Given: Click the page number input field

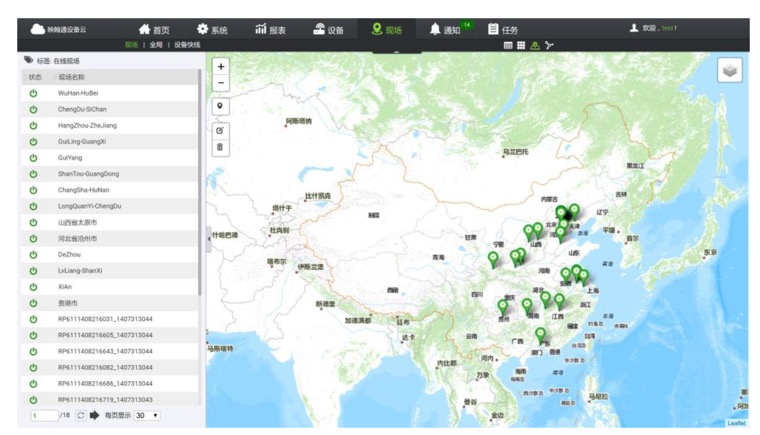Looking at the screenshot, I should point(44,415).
